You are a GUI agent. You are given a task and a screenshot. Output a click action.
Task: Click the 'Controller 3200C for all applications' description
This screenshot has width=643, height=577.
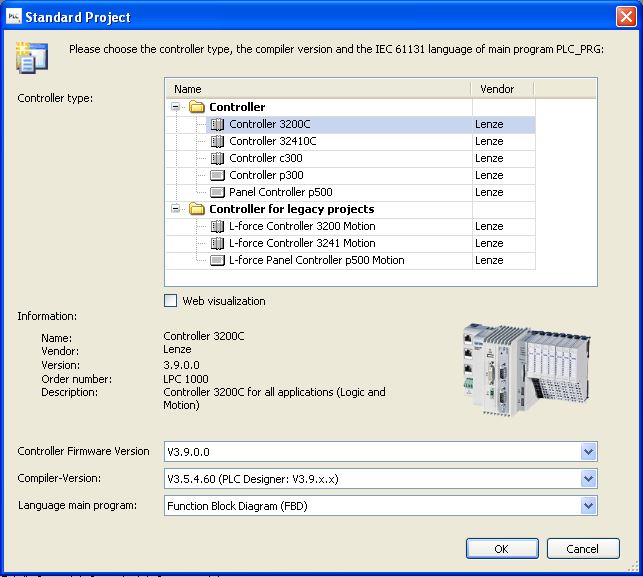pos(274,399)
